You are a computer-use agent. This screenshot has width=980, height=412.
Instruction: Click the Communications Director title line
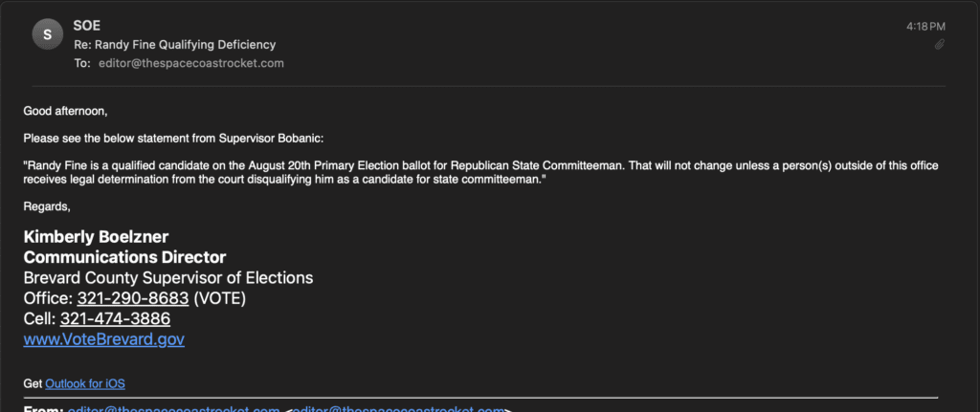coord(125,257)
